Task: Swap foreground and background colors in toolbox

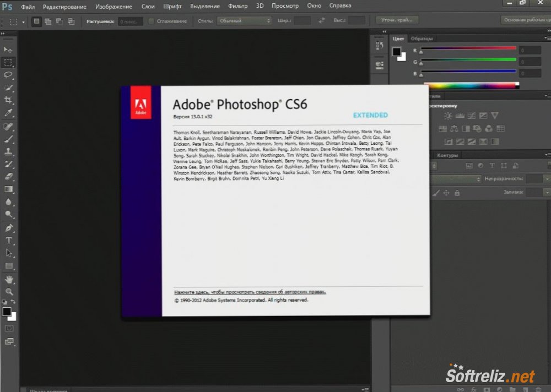Action: (x=13, y=302)
